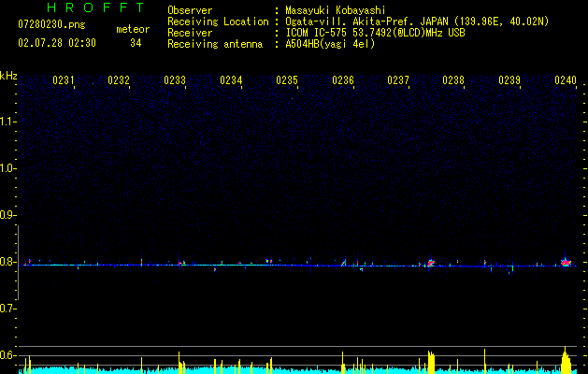Click the 0239 time marker
This screenshot has width=588, height=374.
[x=509, y=80]
